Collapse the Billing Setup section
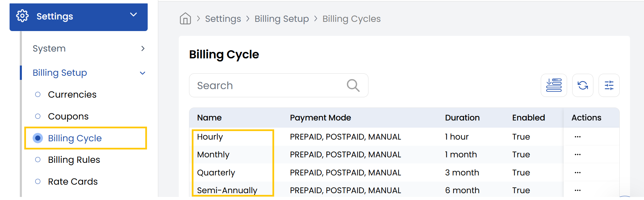The image size is (644, 200). [143, 73]
